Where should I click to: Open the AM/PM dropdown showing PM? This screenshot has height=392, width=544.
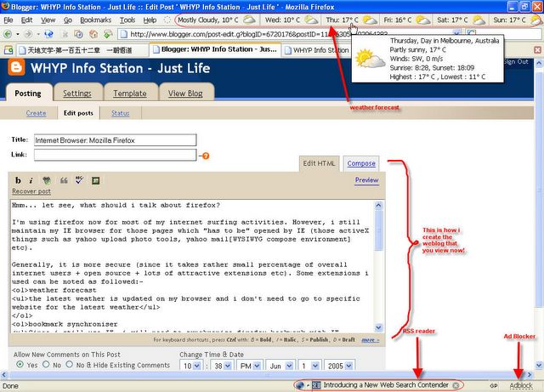249,366
